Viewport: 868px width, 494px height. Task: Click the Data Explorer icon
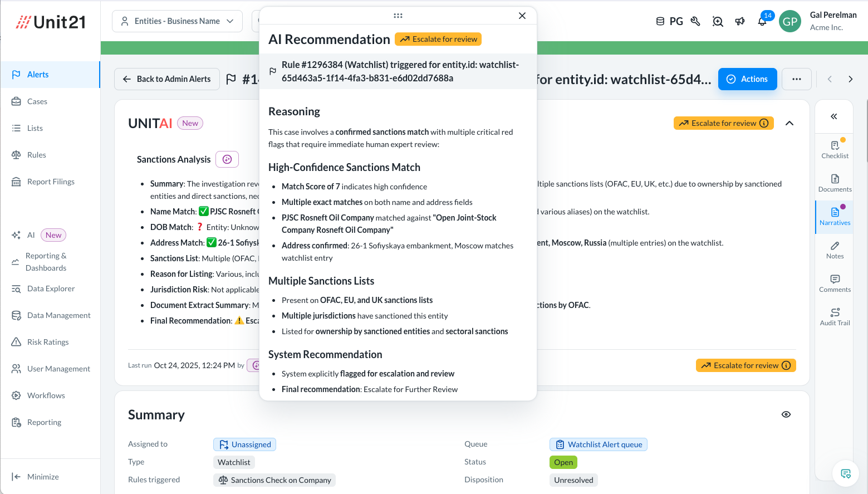point(16,288)
